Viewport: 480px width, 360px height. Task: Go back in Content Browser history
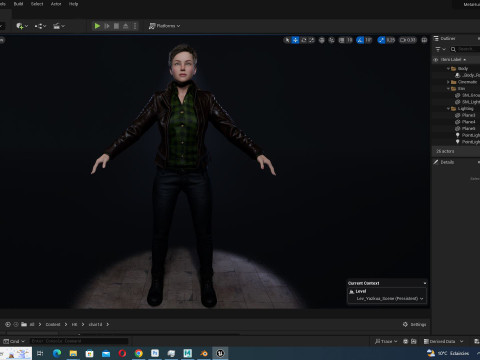8,324
